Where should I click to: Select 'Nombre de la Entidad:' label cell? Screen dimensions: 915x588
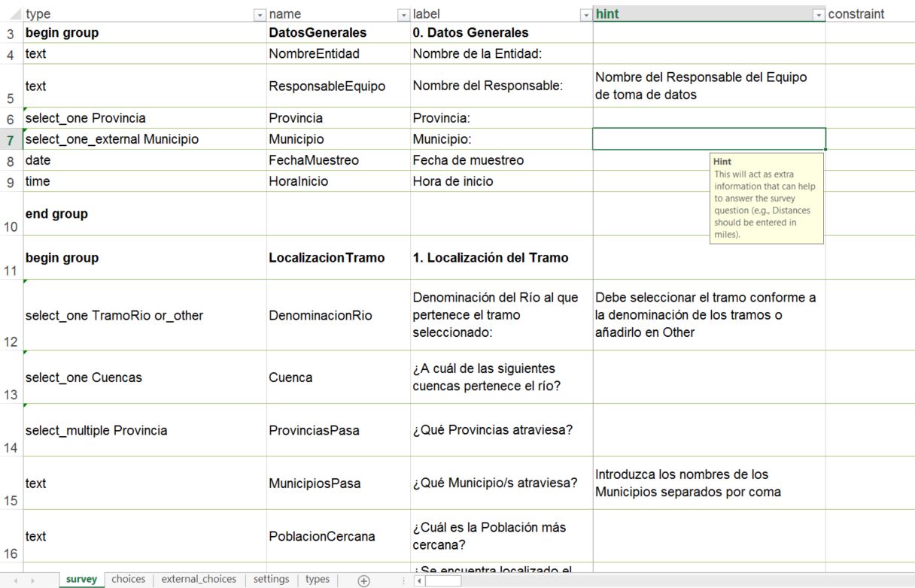coord(502,53)
